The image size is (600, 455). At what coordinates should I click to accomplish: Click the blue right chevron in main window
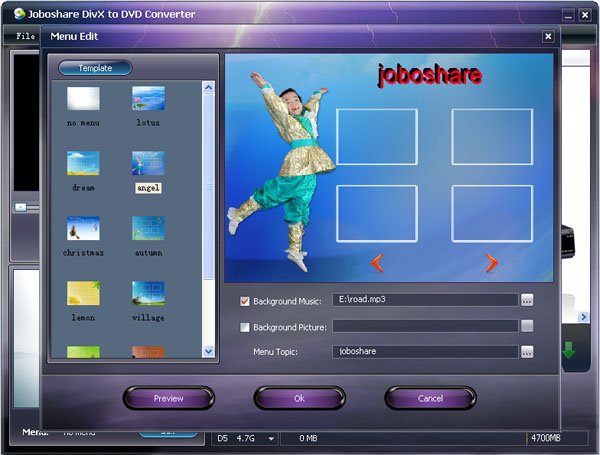583,317
